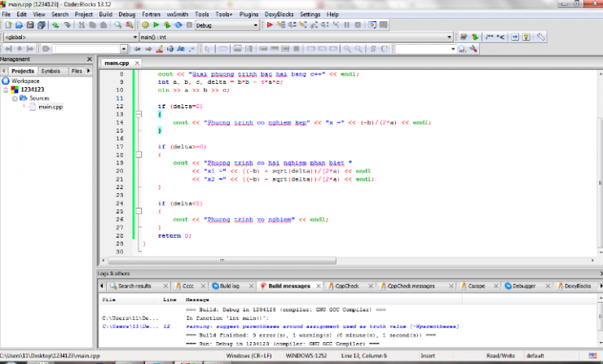The width and height of the screenshot is (603, 364).
Task: Click the Cut scissors icon
Action: (81, 25)
